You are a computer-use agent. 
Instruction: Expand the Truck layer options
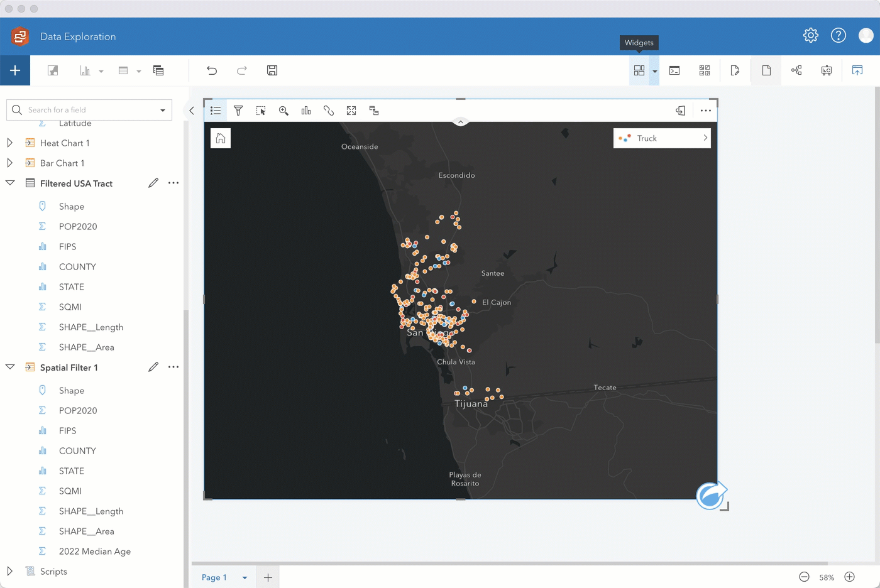pos(705,138)
